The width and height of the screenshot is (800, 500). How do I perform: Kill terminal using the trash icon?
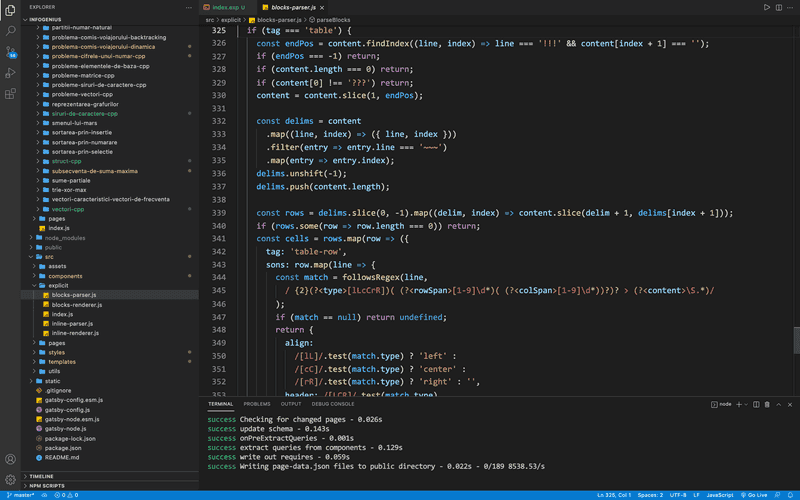766,404
